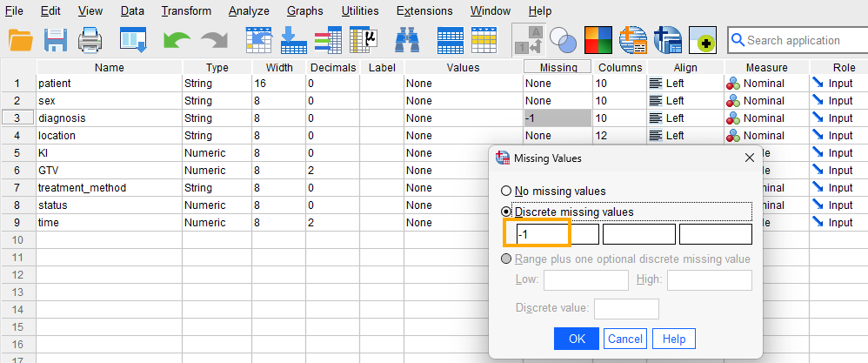
Task: Open the colored squares toolbar icon
Action: pos(598,40)
